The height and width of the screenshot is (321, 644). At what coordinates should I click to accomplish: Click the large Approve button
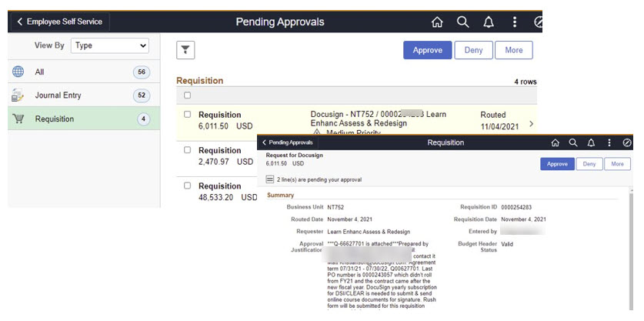pyautogui.click(x=428, y=50)
